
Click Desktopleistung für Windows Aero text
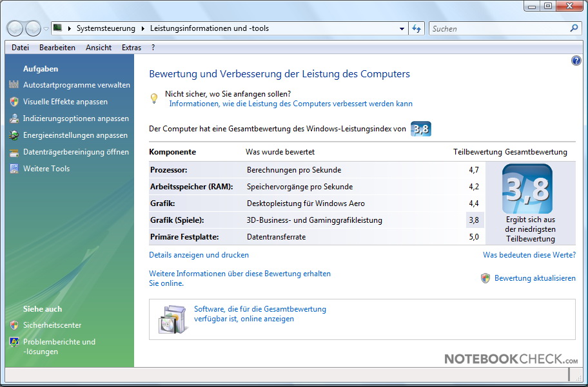pos(306,203)
